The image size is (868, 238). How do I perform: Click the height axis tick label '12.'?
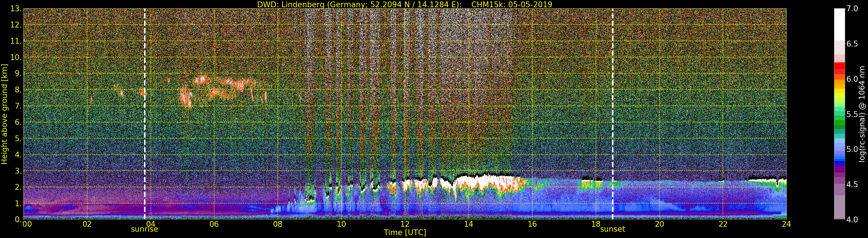click(x=16, y=25)
